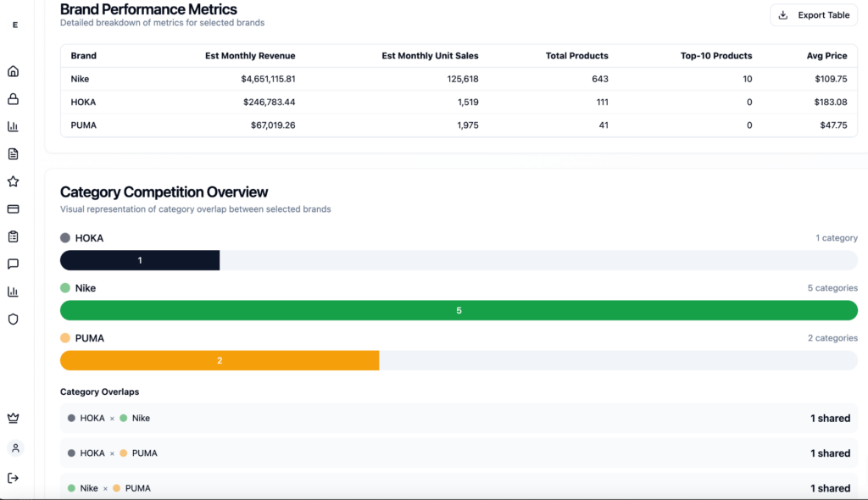The image size is (868, 500).
Task: Click the Export Table button
Action: click(813, 15)
